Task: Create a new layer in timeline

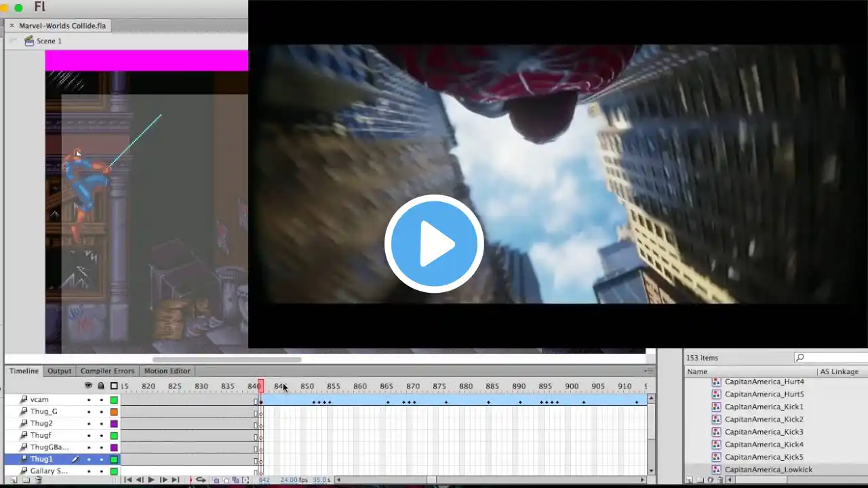Action: tap(14, 480)
